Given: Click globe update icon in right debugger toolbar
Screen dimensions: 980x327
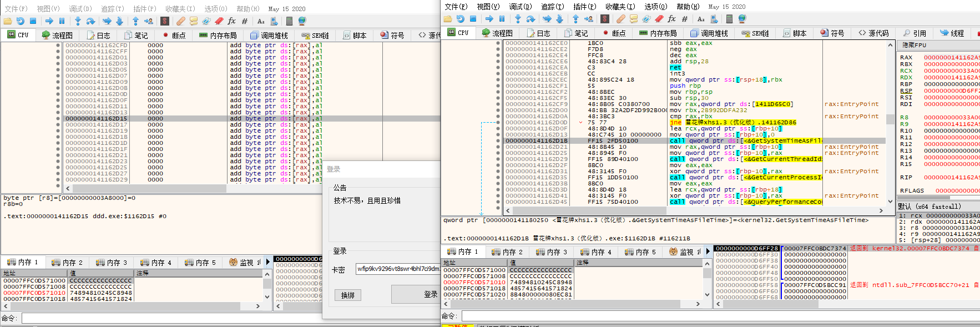Looking at the screenshot, I should point(742,19).
